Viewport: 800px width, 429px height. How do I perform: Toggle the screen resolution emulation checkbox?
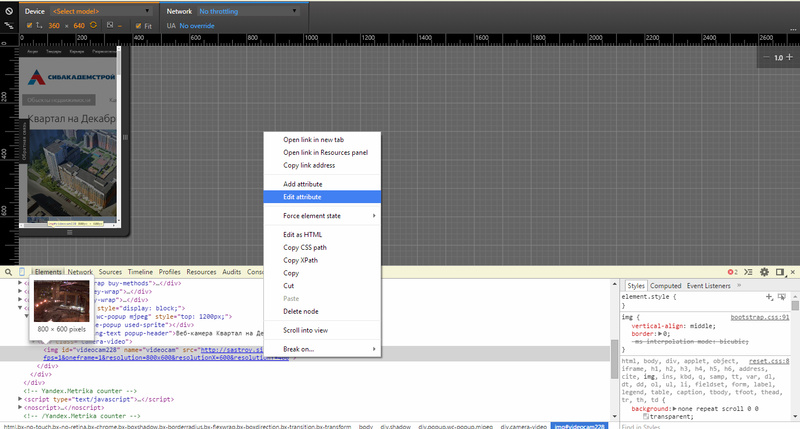(29, 25)
